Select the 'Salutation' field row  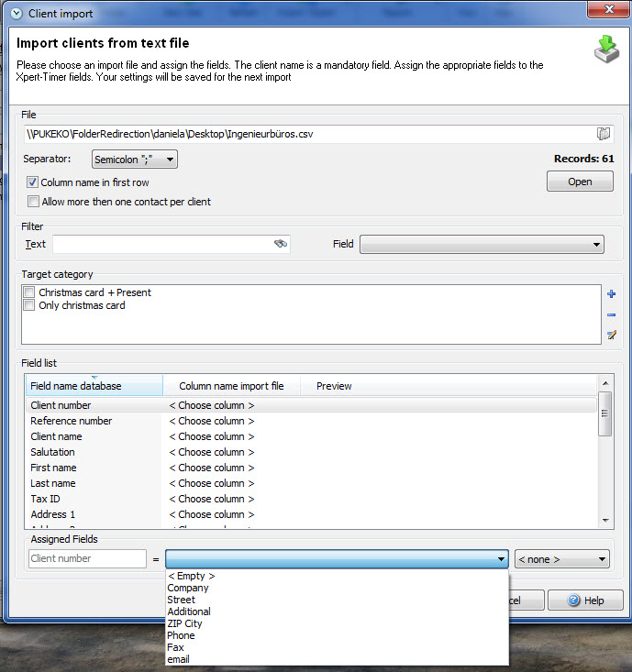click(x=311, y=452)
